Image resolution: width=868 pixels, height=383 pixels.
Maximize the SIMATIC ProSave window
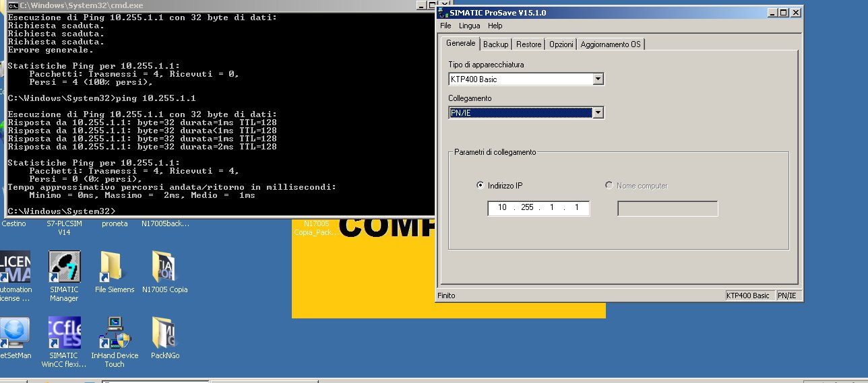[782, 13]
